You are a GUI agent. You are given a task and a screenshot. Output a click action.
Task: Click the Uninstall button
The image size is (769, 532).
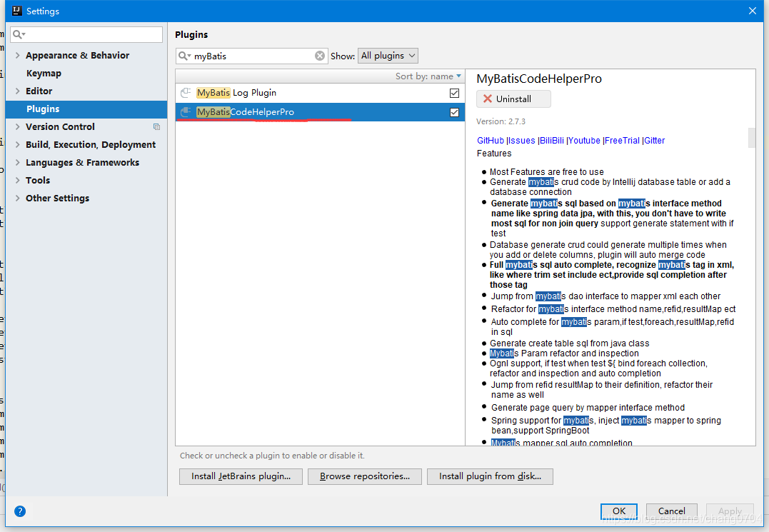click(x=513, y=99)
